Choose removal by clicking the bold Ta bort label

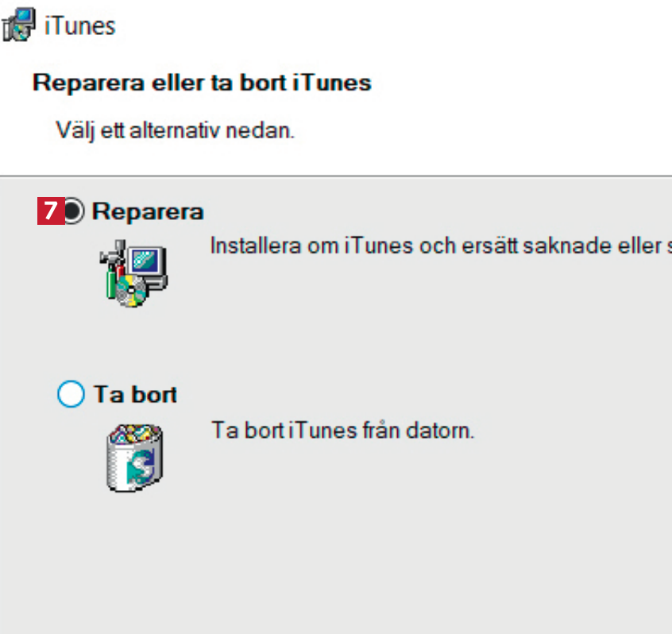click(136, 394)
